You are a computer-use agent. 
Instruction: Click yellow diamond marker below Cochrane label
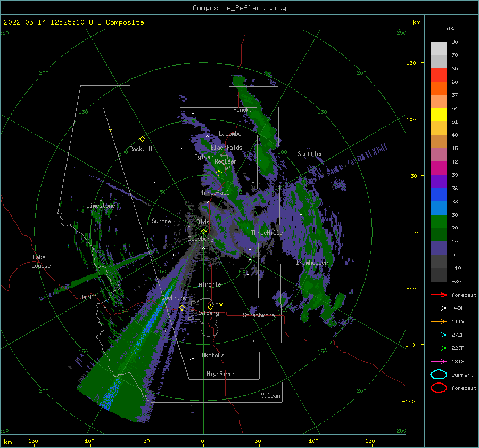tap(183, 307)
